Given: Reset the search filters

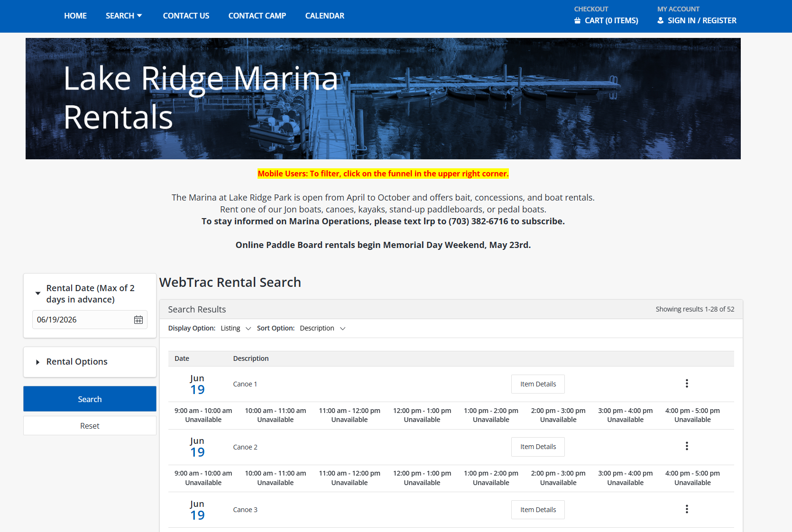Looking at the screenshot, I should tap(90, 426).
